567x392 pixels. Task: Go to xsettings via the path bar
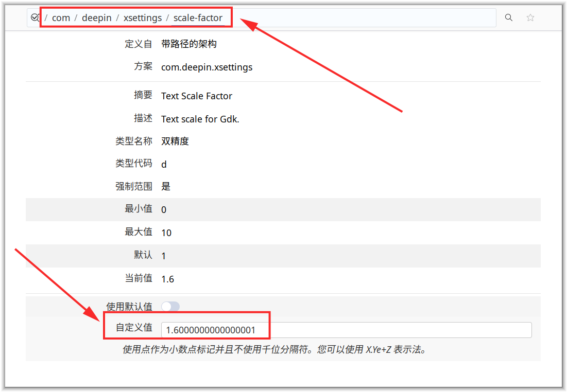pyautogui.click(x=143, y=17)
